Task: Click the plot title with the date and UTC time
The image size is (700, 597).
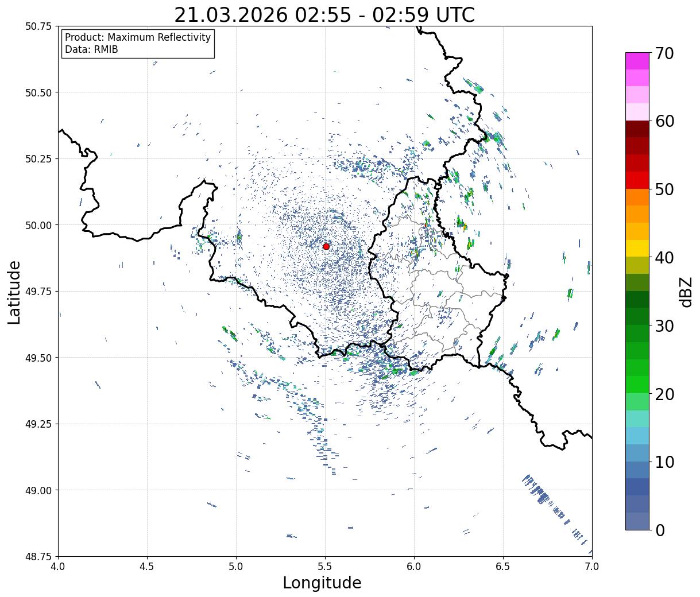Action: (324, 14)
